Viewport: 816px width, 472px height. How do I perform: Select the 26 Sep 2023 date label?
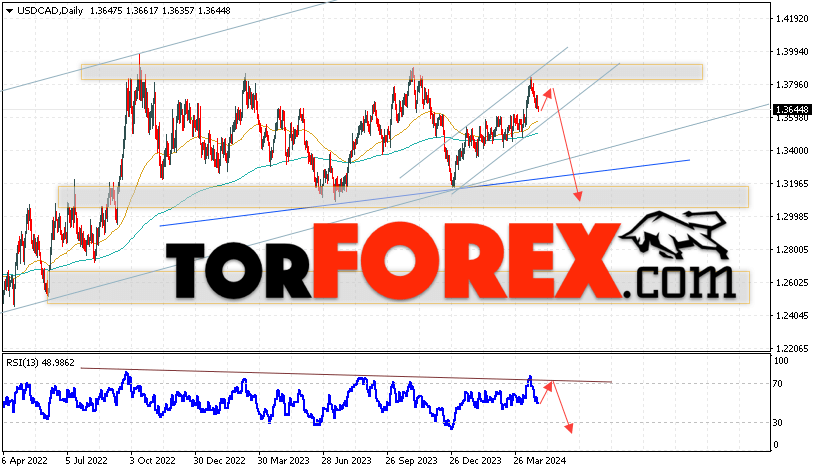[x=411, y=461]
